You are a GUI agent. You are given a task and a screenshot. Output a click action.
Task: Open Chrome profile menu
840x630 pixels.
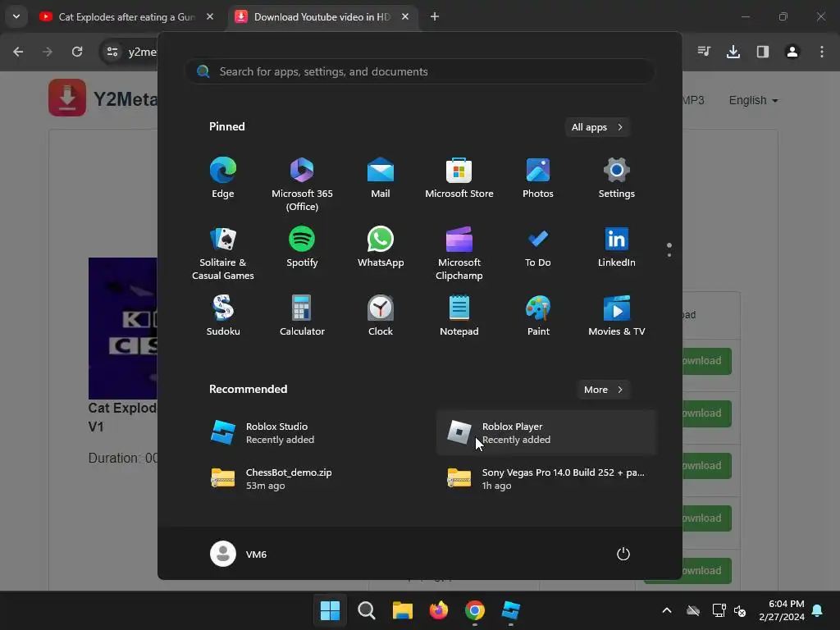[x=792, y=52]
